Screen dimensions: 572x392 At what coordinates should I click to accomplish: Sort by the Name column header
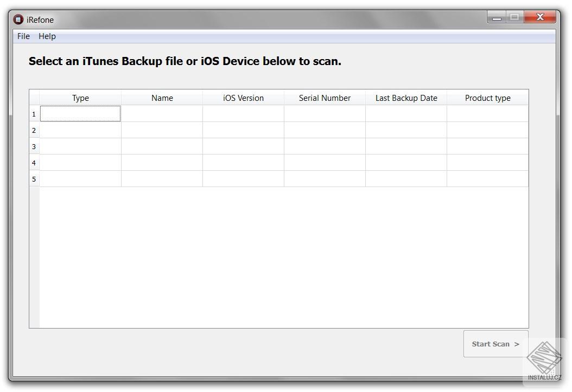(162, 98)
